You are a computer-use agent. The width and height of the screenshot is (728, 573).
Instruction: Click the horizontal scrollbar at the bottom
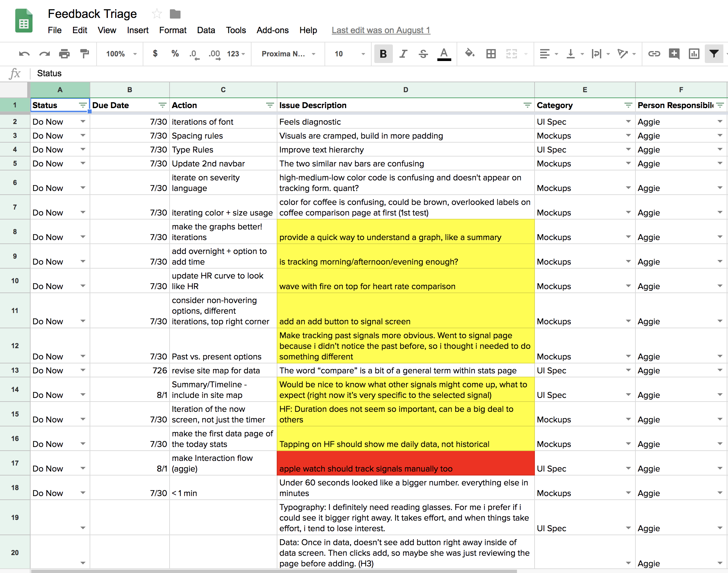pos(274,571)
